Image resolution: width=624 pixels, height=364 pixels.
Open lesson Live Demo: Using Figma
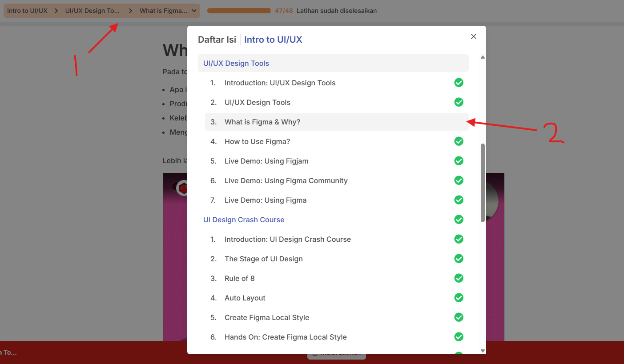[337, 200]
